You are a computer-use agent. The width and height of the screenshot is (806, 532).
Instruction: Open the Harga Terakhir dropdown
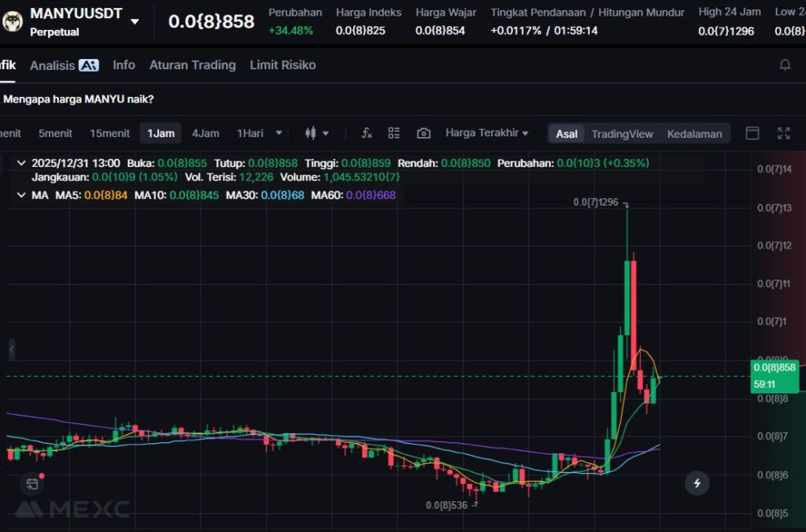point(486,133)
